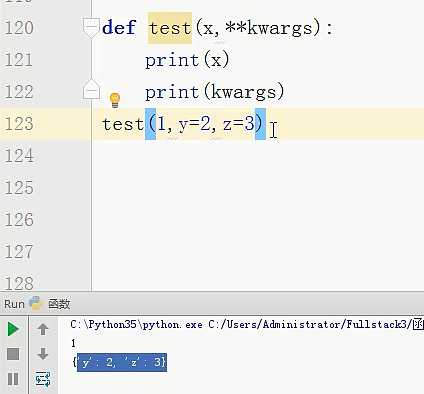Viewport: 424px width, 394px height.
Task: Open the 函数 run configuration tab
Action: tap(59, 304)
